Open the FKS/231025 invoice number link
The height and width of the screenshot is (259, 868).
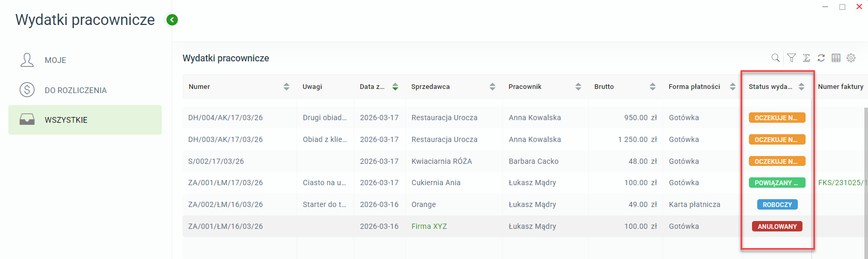point(841,183)
